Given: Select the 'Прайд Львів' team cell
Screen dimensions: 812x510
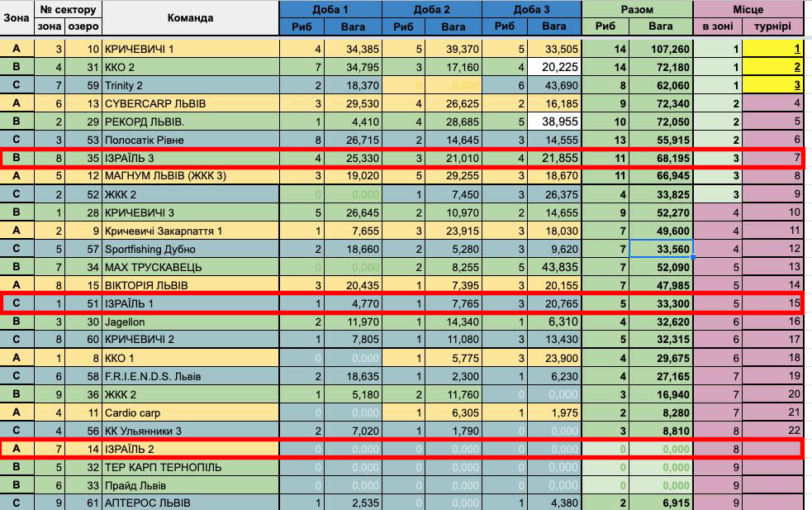Looking at the screenshot, I should (x=191, y=485).
